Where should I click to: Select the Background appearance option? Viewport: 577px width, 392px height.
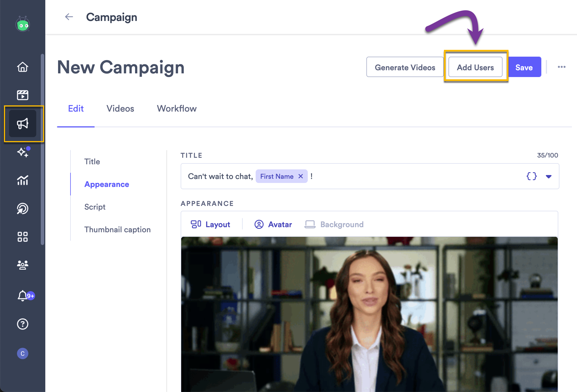(334, 224)
